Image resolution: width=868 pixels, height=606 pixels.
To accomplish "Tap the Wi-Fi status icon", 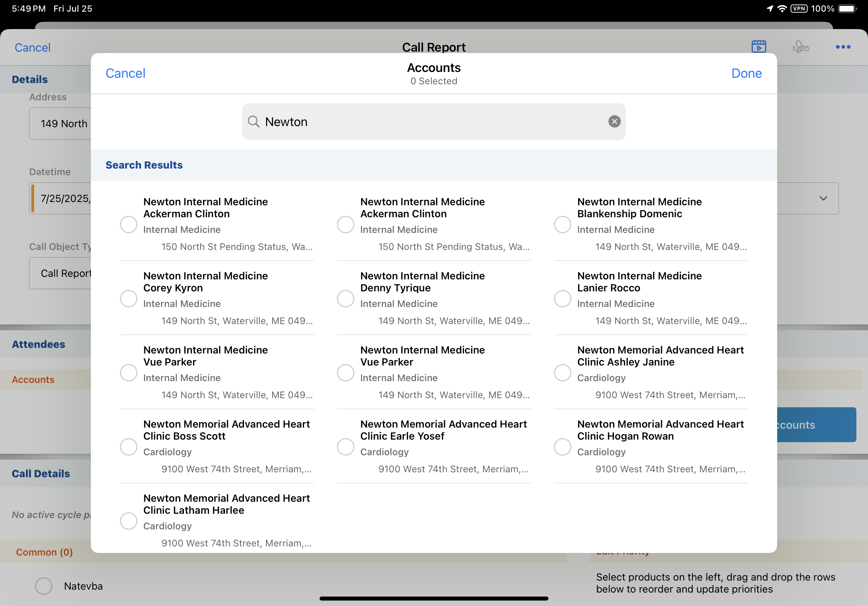I will click(x=782, y=8).
